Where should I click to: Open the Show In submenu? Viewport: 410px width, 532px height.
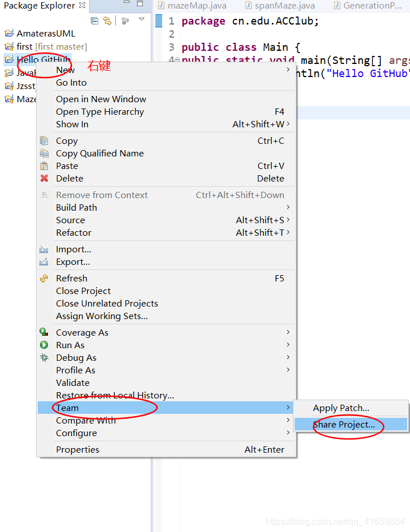pos(167,124)
